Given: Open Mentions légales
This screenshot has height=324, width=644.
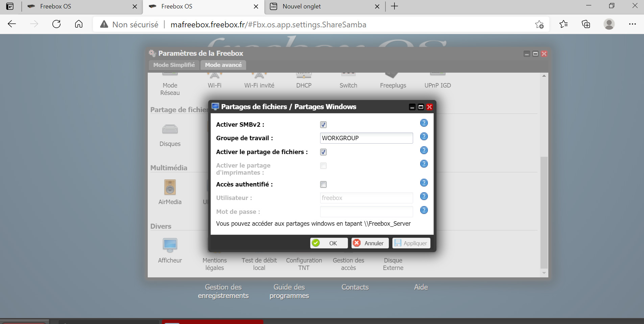Looking at the screenshot, I should (x=215, y=264).
